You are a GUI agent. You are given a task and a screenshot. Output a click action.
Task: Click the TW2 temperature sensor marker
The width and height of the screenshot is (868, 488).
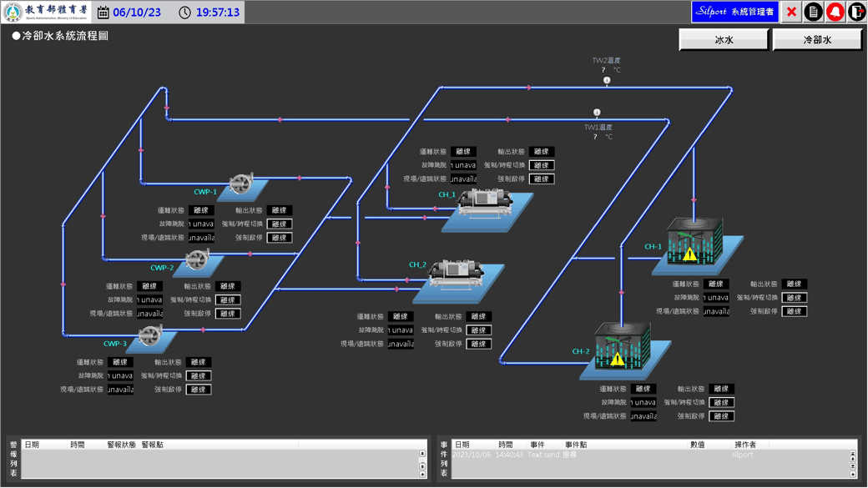point(607,81)
